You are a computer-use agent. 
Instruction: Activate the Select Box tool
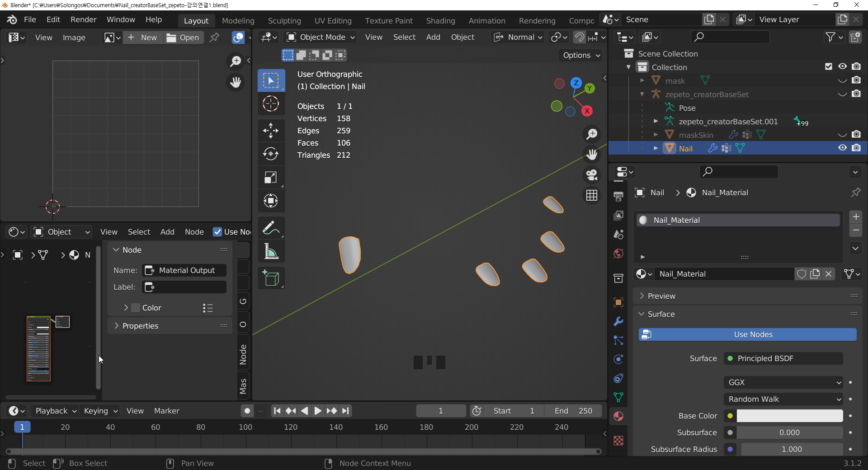pyautogui.click(x=271, y=81)
